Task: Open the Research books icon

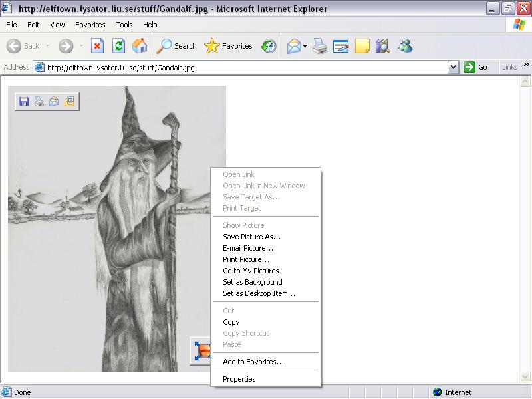Action: click(383, 46)
